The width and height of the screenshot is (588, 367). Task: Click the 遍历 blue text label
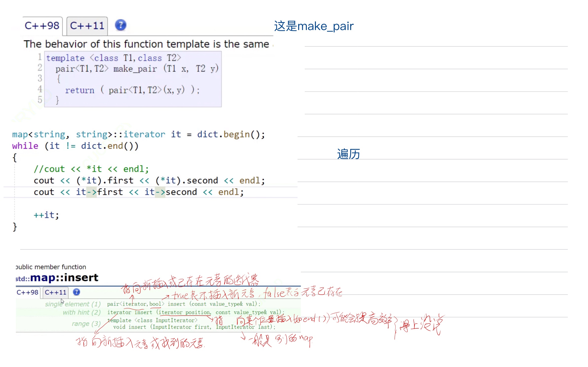348,154
